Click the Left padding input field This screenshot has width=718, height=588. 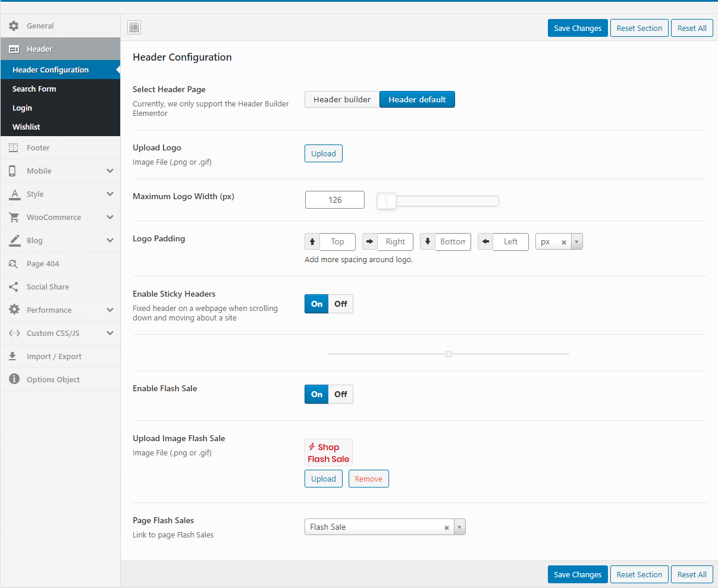(x=510, y=241)
